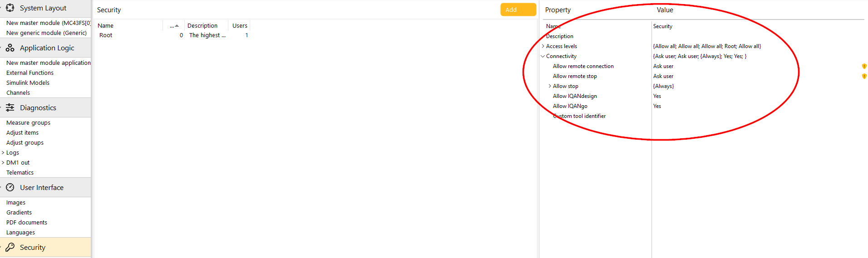Open the PDF documents item
Screen dimensions: 868x258
coord(27,223)
